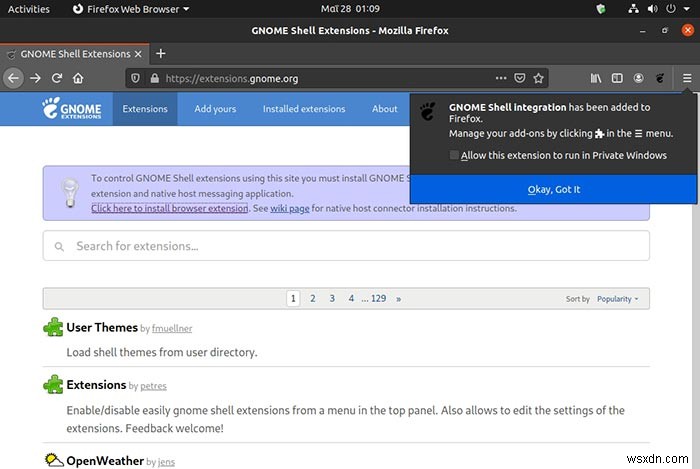Viewport: 700px width, 469px height.
Task: Open the Firefox hamburger menu
Action: coord(687,78)
